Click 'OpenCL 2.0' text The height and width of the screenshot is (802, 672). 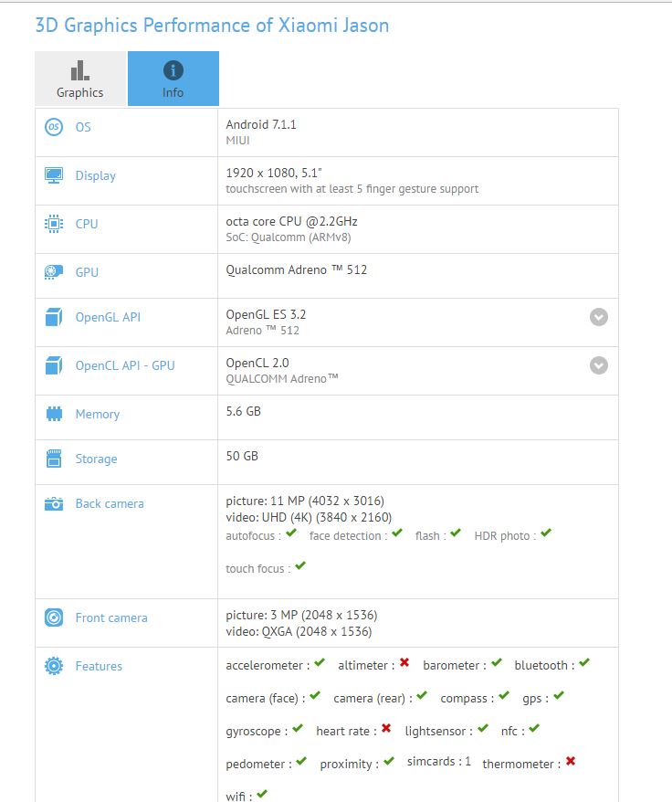[257, 363]
